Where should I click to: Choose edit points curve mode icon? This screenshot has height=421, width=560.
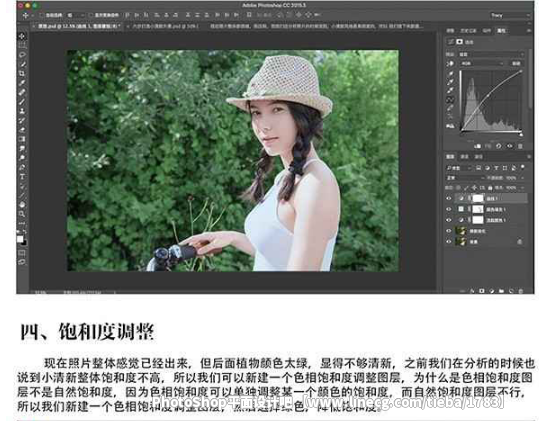click(x=450, y=99)
